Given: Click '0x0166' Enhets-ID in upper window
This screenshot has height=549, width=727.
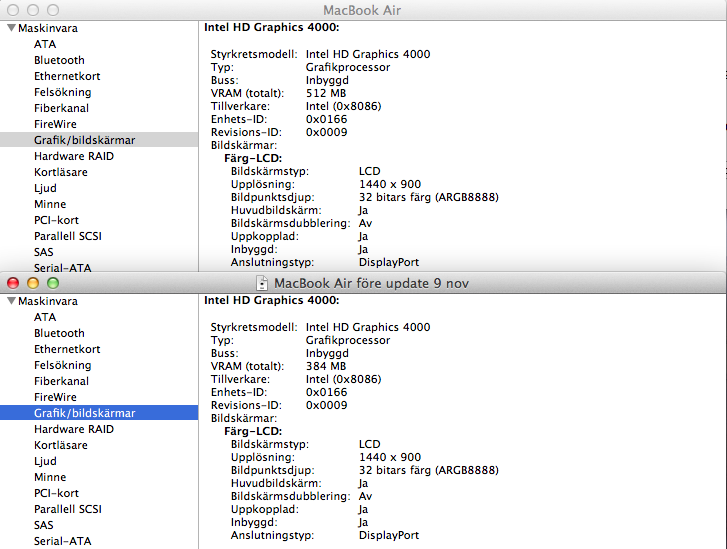Looking at the screenshot, I should click(x=326, y=119).
